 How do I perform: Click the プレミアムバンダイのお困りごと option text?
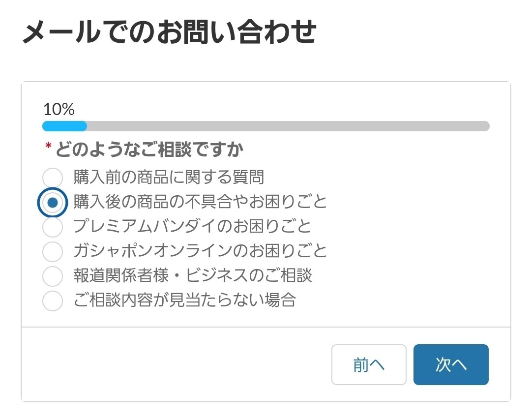coord(192,226)
